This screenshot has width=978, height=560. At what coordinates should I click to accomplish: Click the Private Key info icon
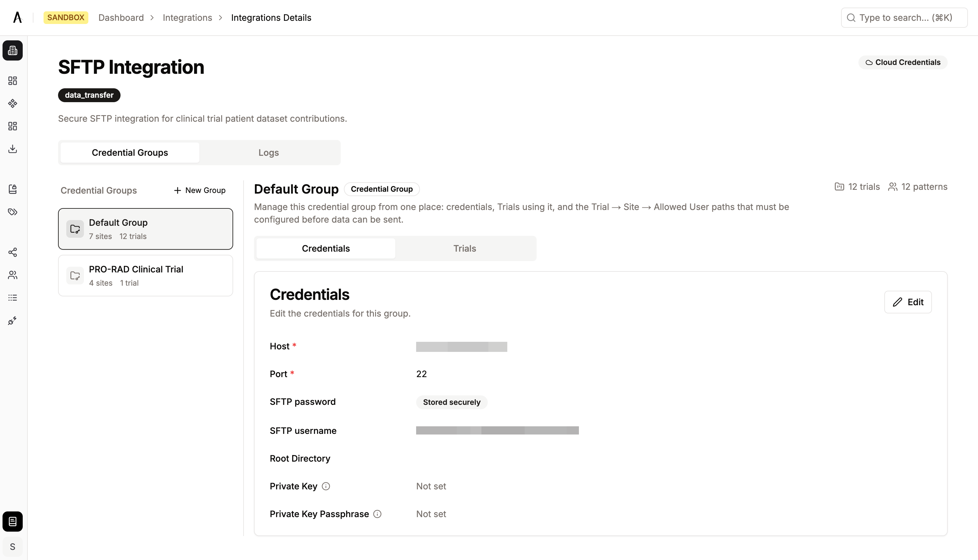326,486
